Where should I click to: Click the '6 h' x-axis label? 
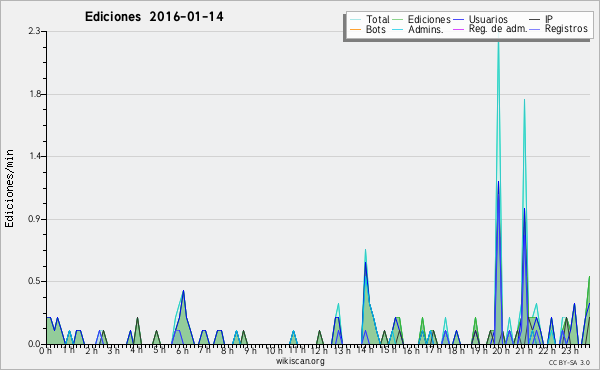182,351
